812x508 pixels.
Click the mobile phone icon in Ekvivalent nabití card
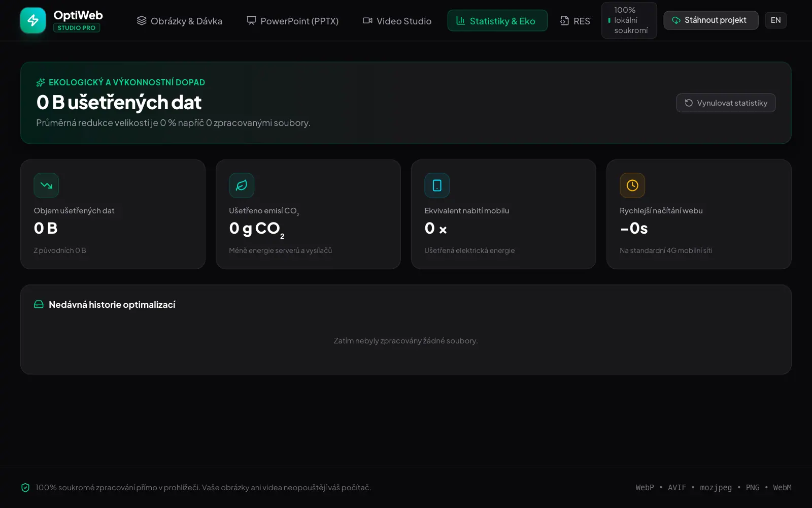click(x=437, y=185)
